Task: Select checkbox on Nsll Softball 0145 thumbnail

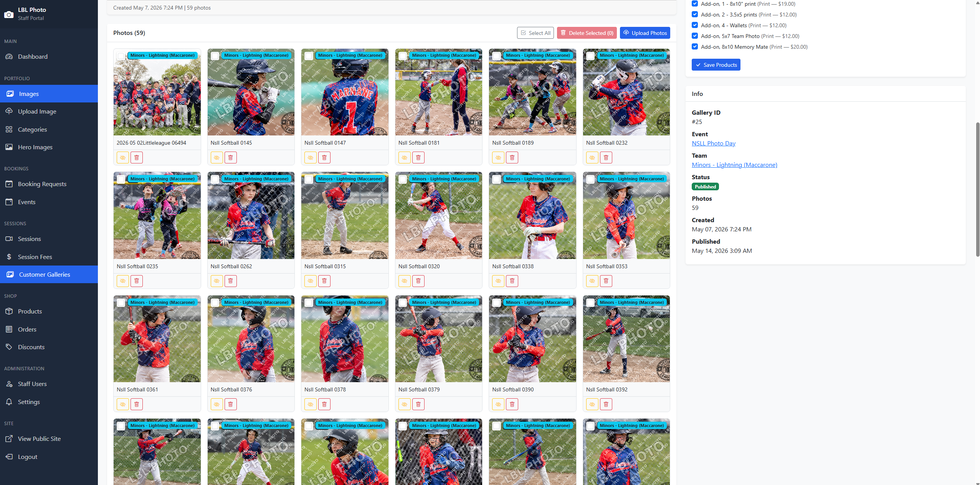Action: coord(215,56)
